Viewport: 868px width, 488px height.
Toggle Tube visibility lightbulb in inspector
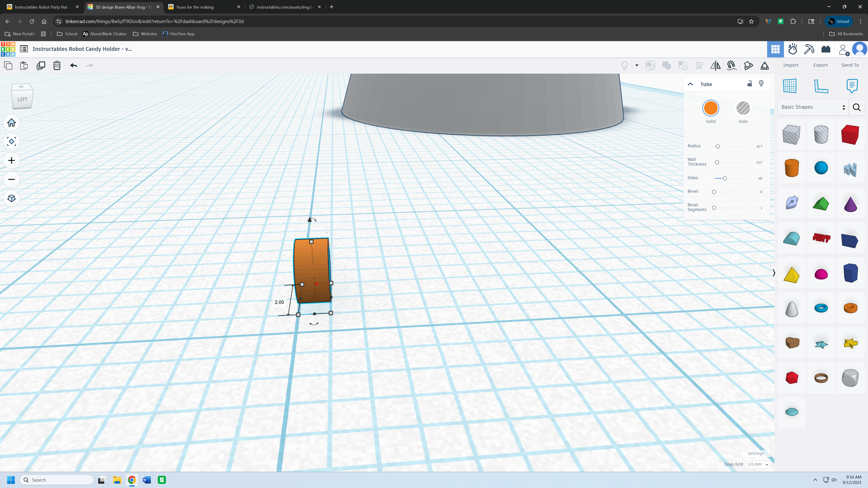click(x=761, y=84)
